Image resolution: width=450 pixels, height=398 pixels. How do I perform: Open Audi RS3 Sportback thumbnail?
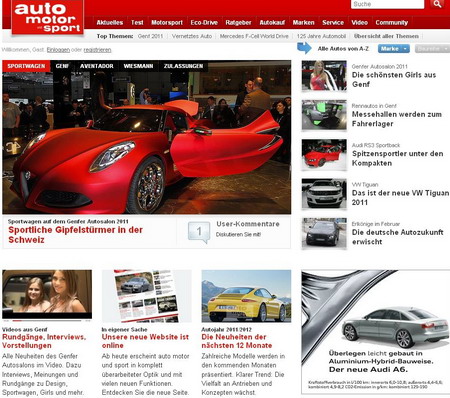(x=324, y=154)
